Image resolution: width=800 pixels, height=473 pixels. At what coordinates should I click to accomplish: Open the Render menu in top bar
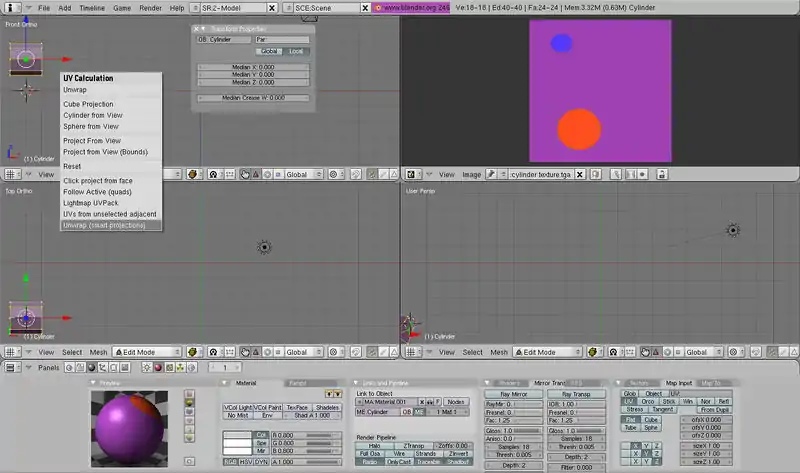tap(150, 7)
